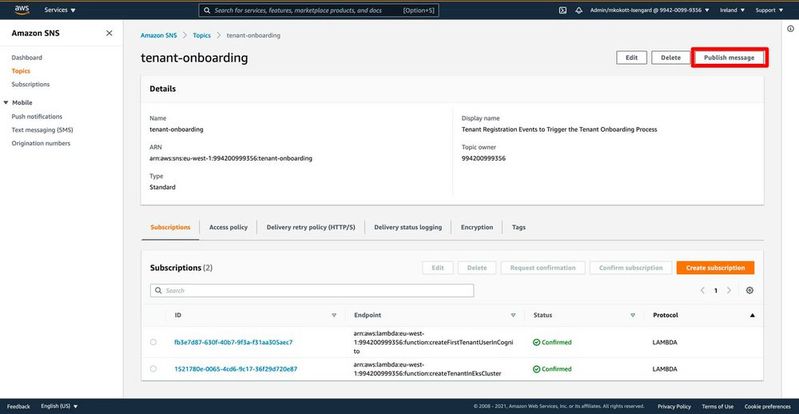Viewport: 799px width, 414px height.
Task: Switch to the Access policy tab
Action: click(x=228, y=227)
